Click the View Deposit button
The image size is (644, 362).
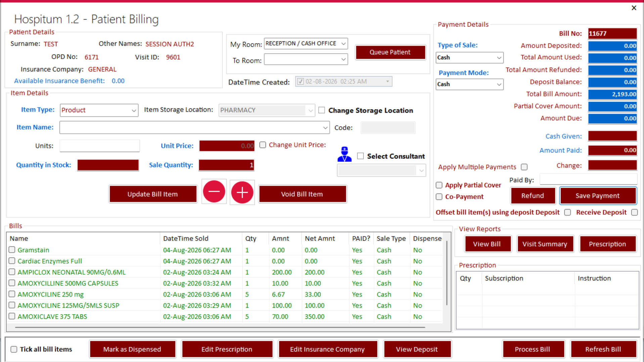(x=417, y=349)
